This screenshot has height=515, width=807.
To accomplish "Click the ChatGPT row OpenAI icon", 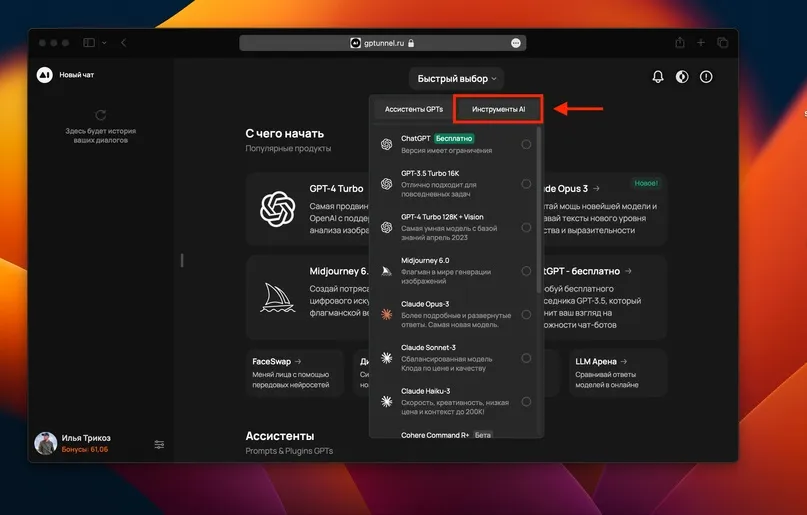I will [387, 145].
